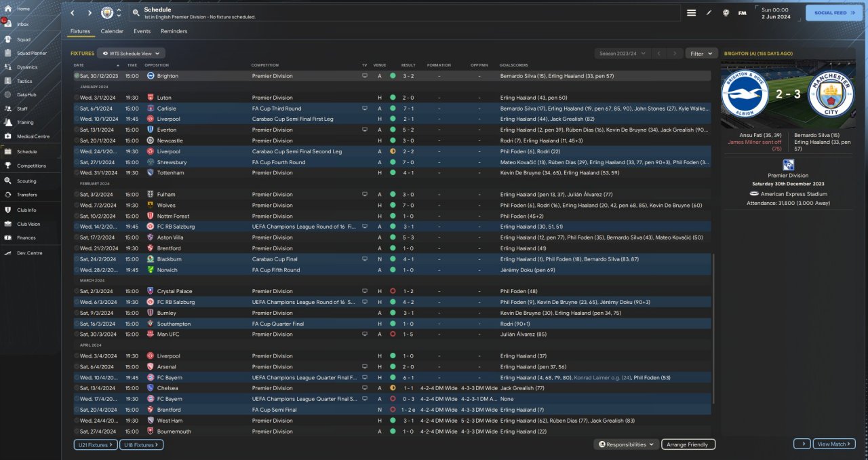The width and height of the screenshot is (868, 460).
Task: Click the Scouting magnifier icon in sidebar
Action: tap(9, 181)
